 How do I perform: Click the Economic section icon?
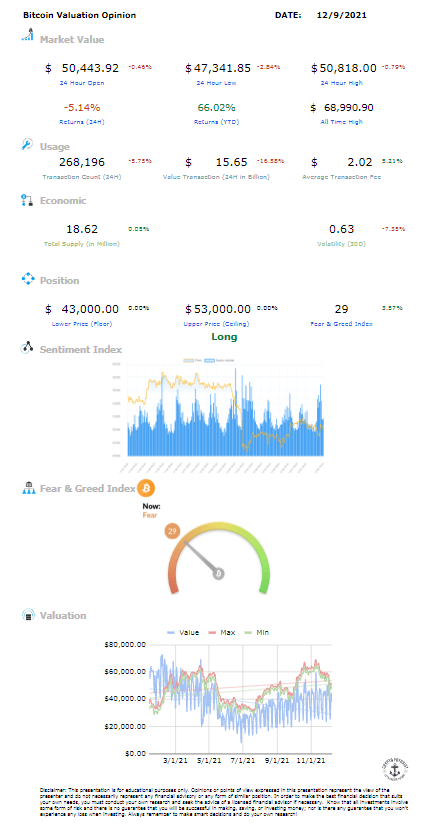pos(27,201)
